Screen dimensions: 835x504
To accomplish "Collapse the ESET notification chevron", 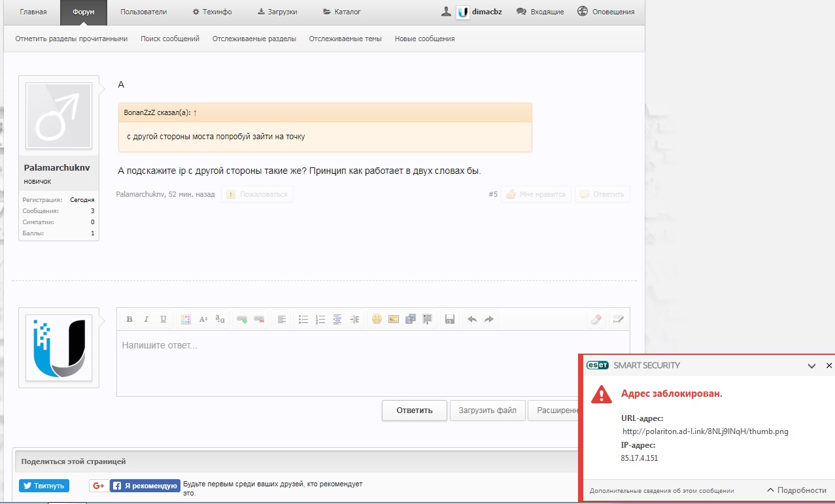I will (811, 366).
